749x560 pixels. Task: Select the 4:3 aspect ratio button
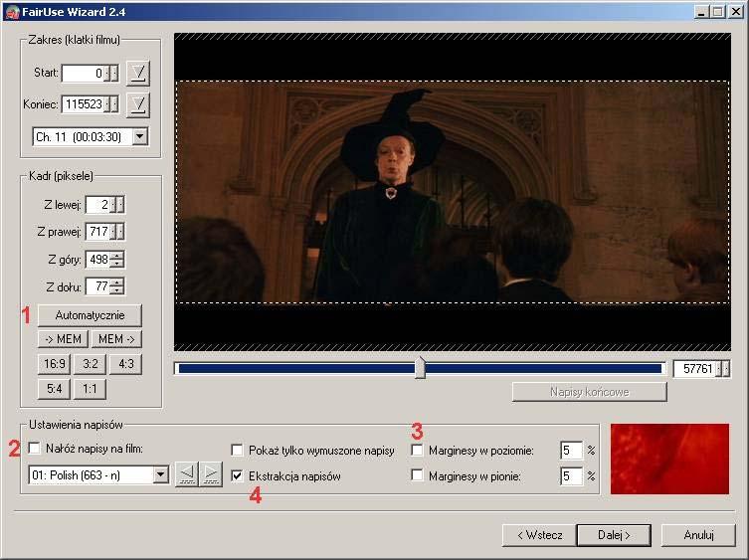pos(125,364)
